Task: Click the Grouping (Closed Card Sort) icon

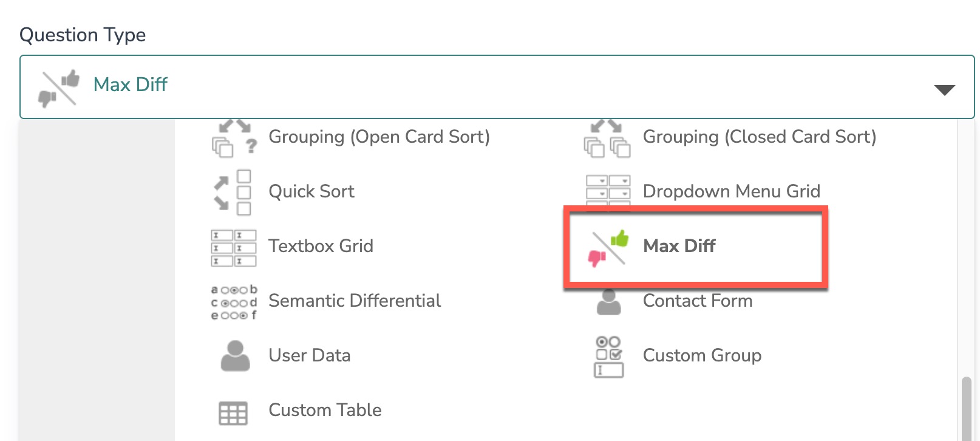Action: 607,138
